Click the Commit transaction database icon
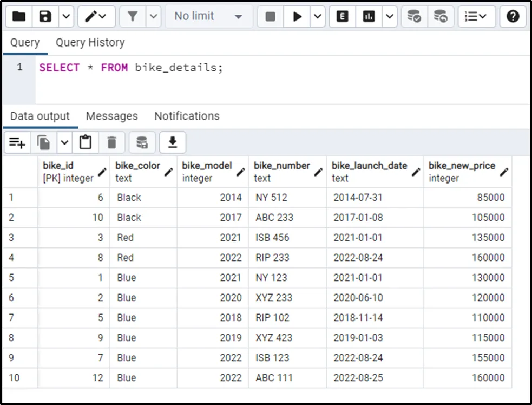Viewport: 532px width, 405px height. point(414,17)
